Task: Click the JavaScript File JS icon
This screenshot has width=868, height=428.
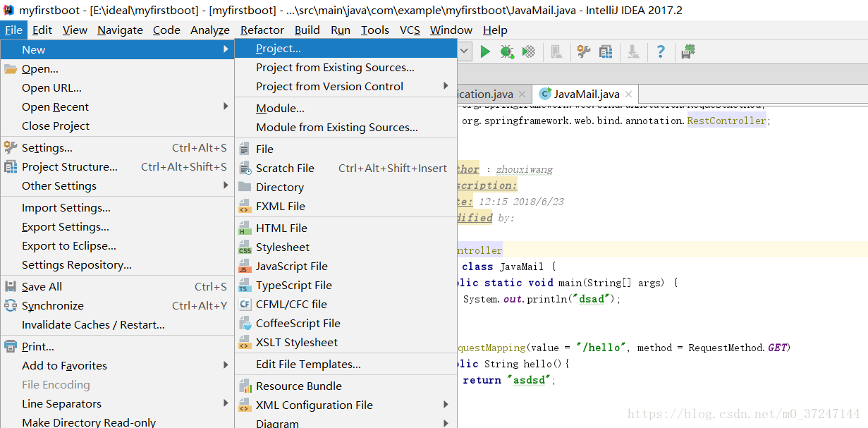Action: pos(245,266)
